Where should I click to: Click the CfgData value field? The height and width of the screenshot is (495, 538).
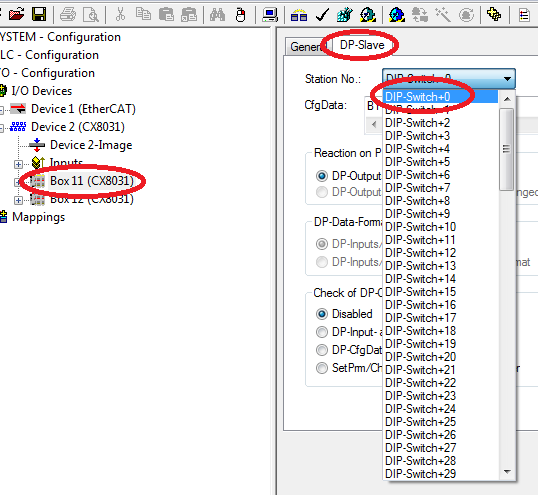374,106
